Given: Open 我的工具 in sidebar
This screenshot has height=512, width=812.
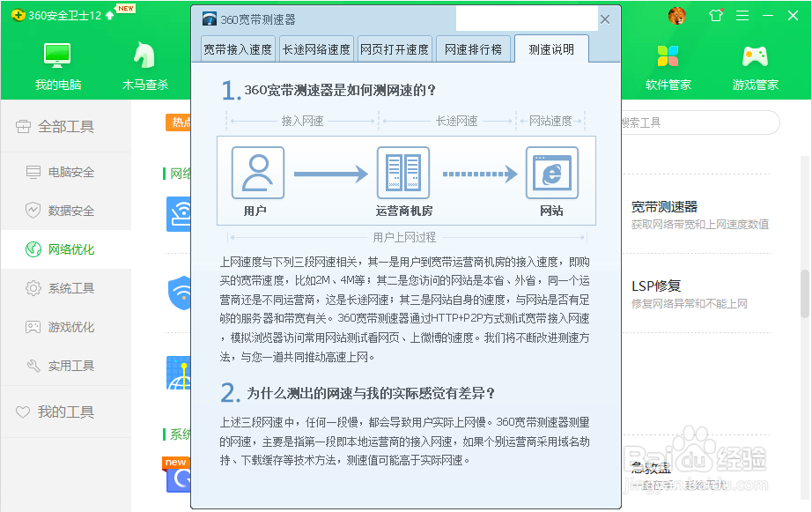Looking at the screenshot, I should click(x=66, y=412).
